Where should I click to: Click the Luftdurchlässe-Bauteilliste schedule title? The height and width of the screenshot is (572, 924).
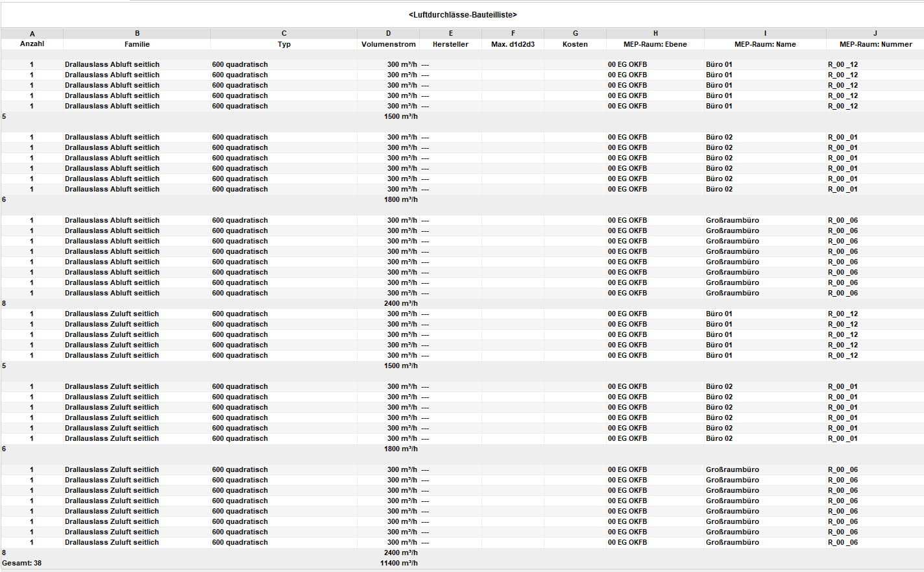pyautogui.click(x=463, y=14)
